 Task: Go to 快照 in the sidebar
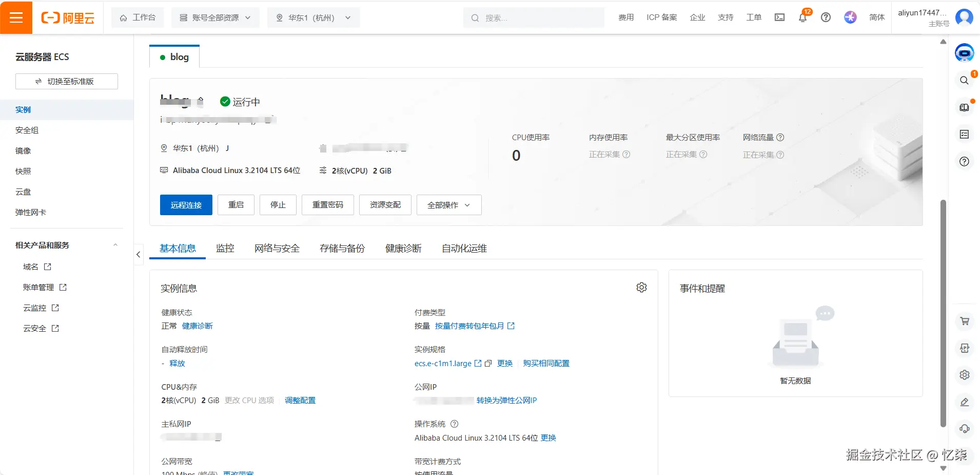pos(23,172)
